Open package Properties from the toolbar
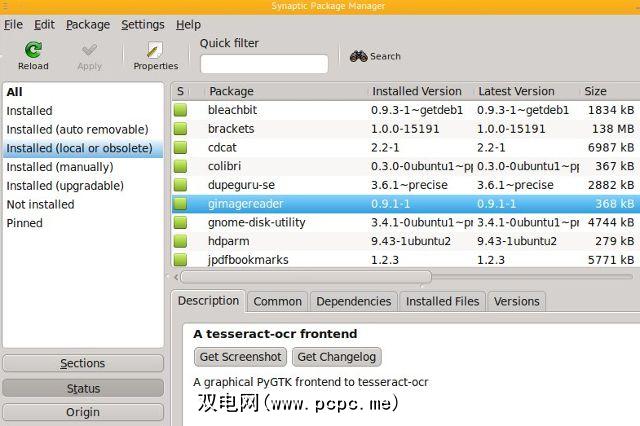Image resolution: width=640 pixels, height=426 pixels. tap(155, 49)
